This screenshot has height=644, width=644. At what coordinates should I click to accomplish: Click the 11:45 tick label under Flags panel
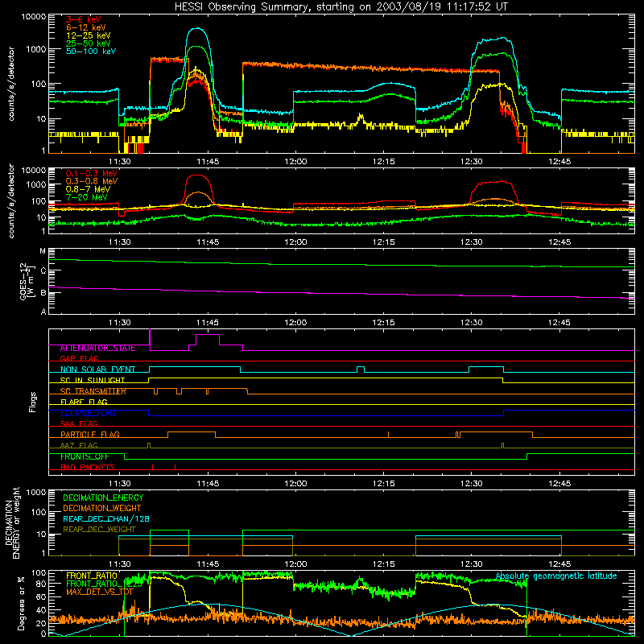(x=208, y=484)
